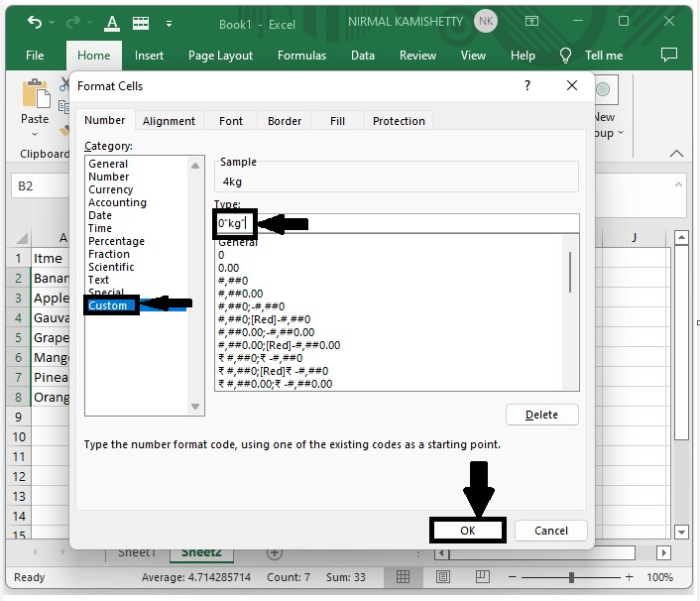Click the Type format code field
700x601 pixels.
point(396,223)
